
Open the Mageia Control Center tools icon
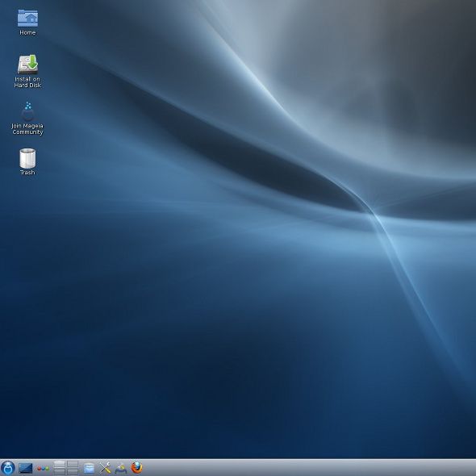pyautogui.click(x=106, y=468)
